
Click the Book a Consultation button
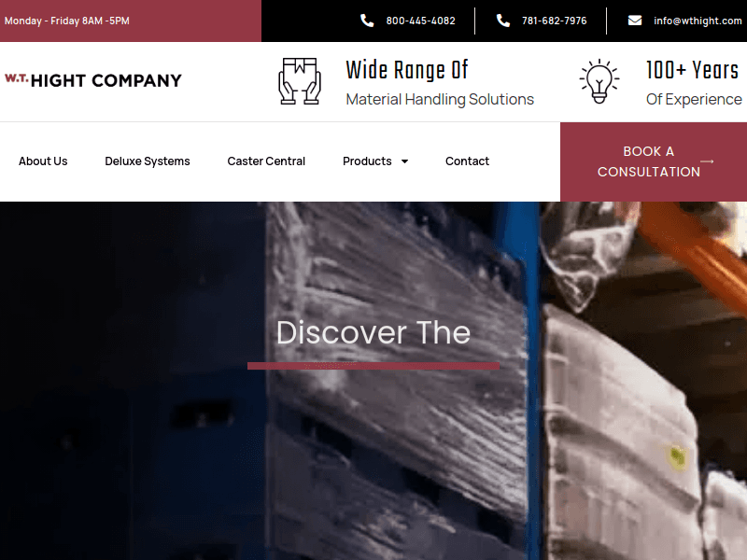point(654,161)
